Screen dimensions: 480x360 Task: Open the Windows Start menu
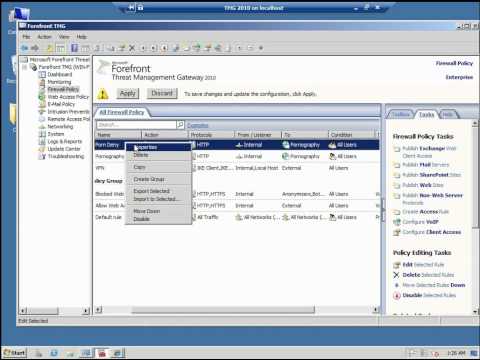(x=14, y=353)
